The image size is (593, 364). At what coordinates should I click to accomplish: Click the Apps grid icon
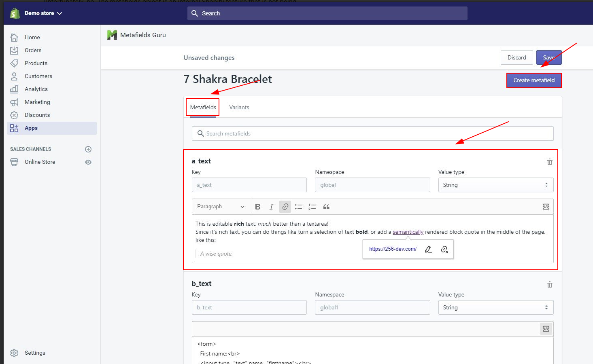click(x=14, y=128)
